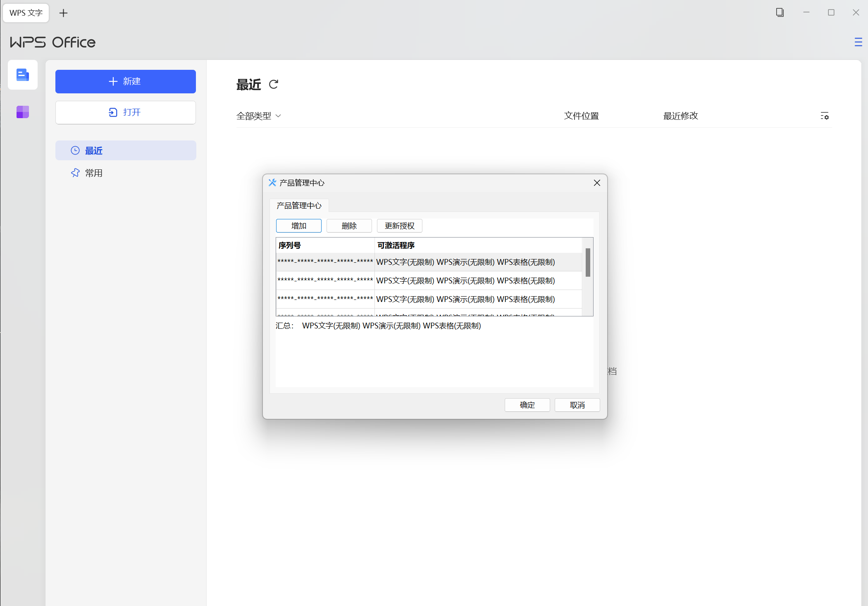Screen dimensions: 868x606
Task: Click the wrench icon in the dialog title
Action: [272, 183]
